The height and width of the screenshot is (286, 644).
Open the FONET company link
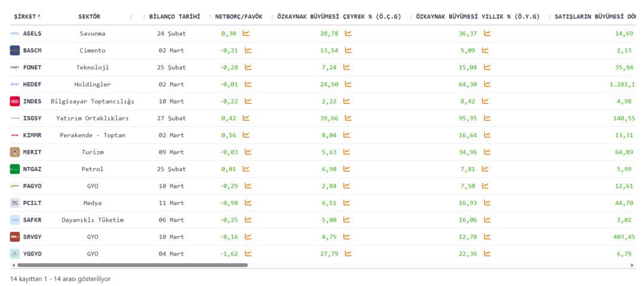click(x=32, y=67)
